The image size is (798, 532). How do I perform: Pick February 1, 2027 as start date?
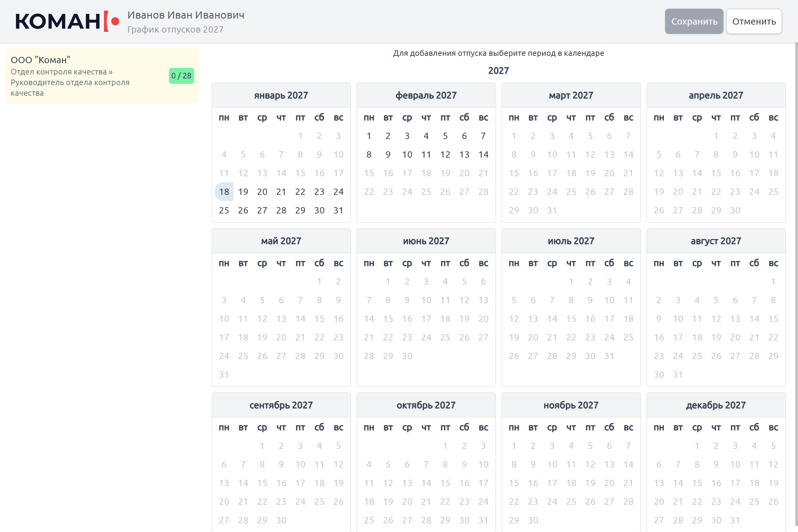369,136
